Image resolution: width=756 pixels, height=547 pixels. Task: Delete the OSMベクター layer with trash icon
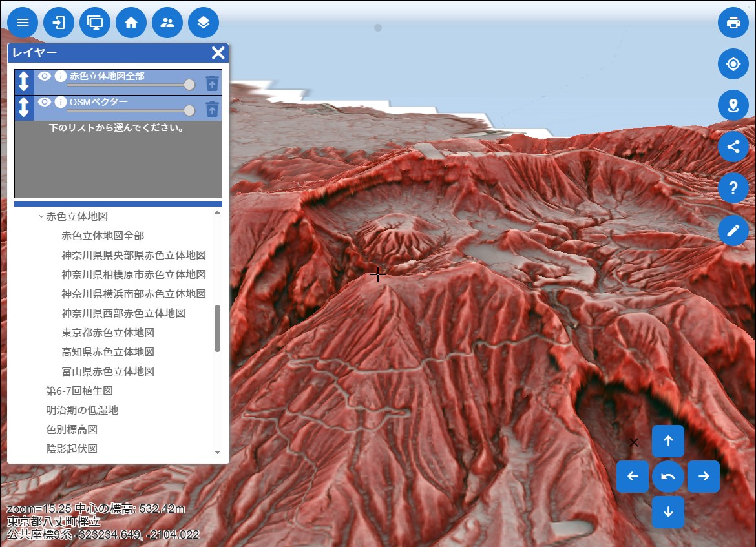(x=212, y=108)
